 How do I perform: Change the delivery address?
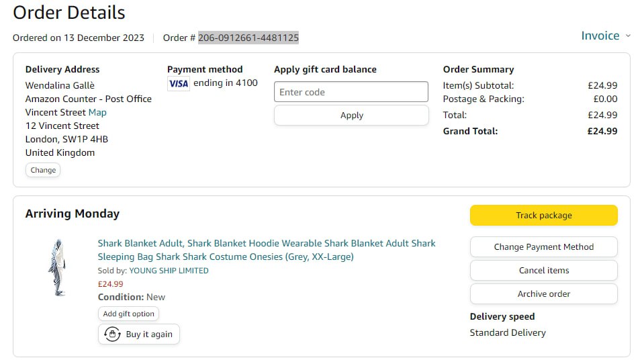click(43, 170)
